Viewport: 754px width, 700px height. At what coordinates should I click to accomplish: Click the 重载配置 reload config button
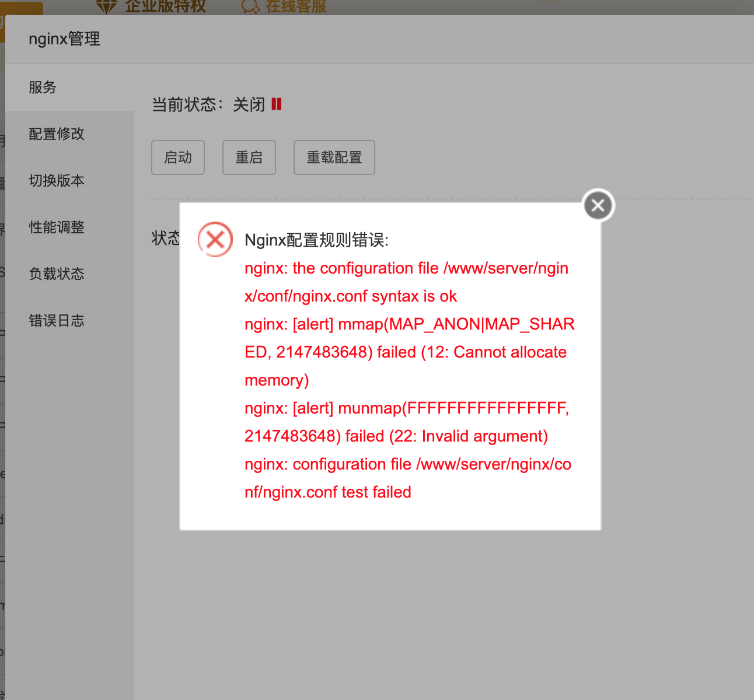click(x=334, y=157)
